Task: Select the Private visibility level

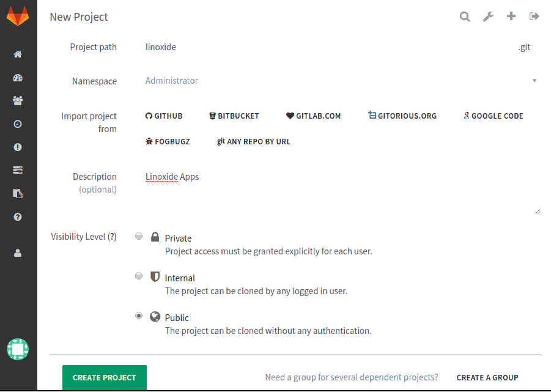Action: click(x=139, y=236)
